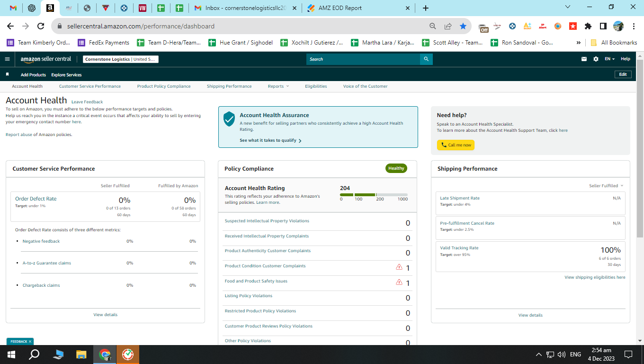Open the Eligibilities tab
The image size is (644, 364).
coord(316,86)
